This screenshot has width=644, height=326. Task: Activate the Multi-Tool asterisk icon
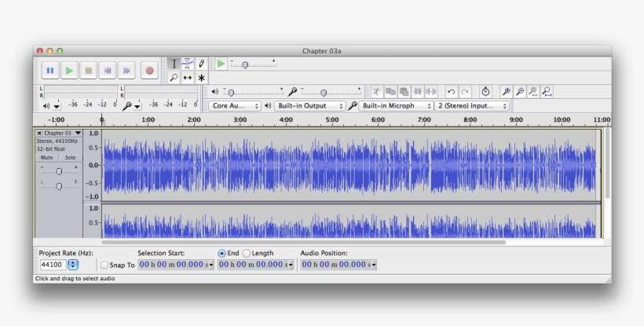202,78
